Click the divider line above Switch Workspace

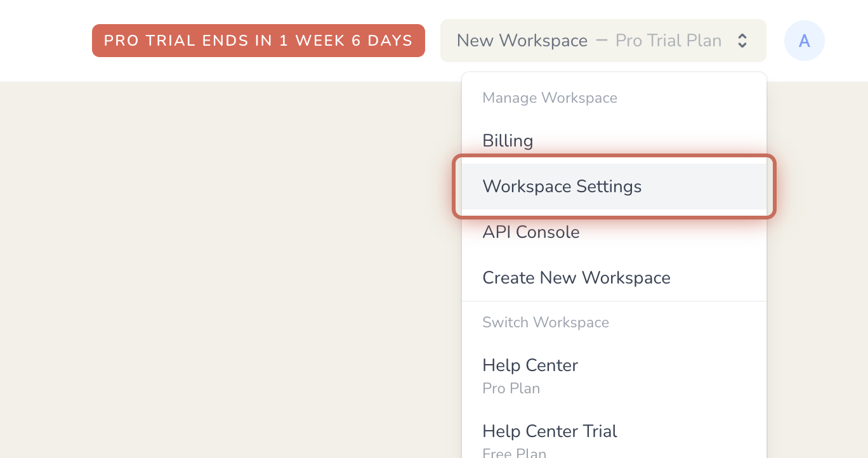point(614,301)
